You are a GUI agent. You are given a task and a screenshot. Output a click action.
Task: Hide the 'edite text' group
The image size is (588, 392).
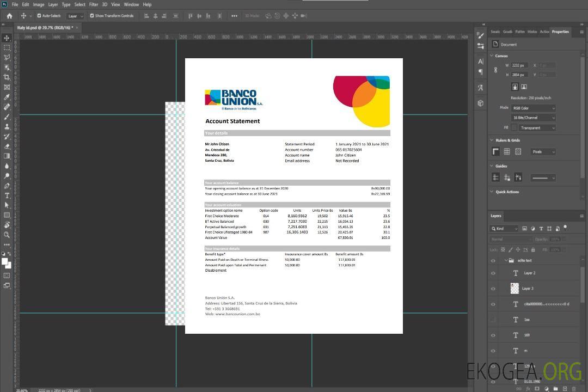click(493, 261)
